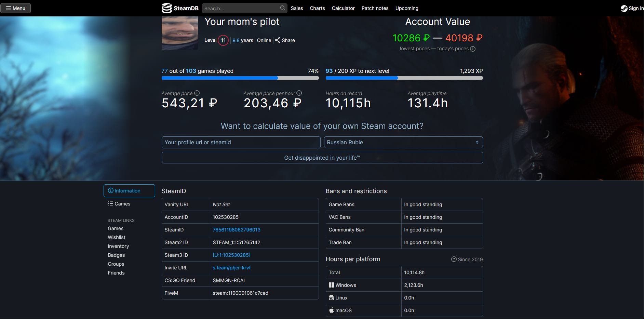
Task: Click 77 games played number link
Action: [x=165, y=71]
